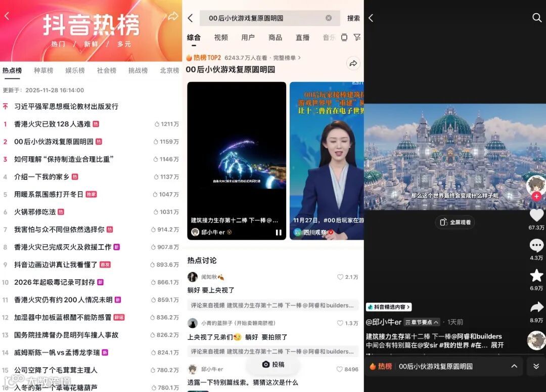Select the 热点榜 tab
Viewport: 546px width, 392px height.
pyautogui.click(x=12, y=70)
